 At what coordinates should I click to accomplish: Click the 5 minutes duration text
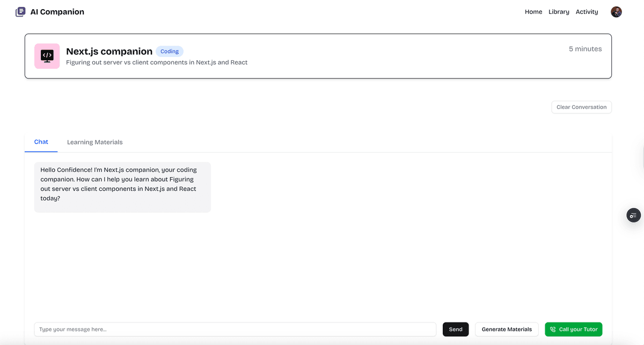[x=586, y=49]
